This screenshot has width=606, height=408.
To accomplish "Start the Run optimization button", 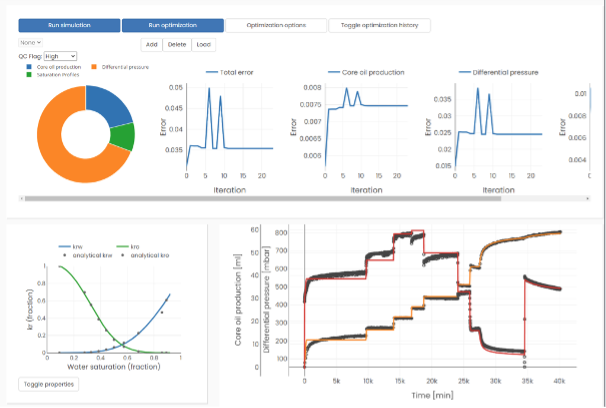I will (x=173, y=25).
